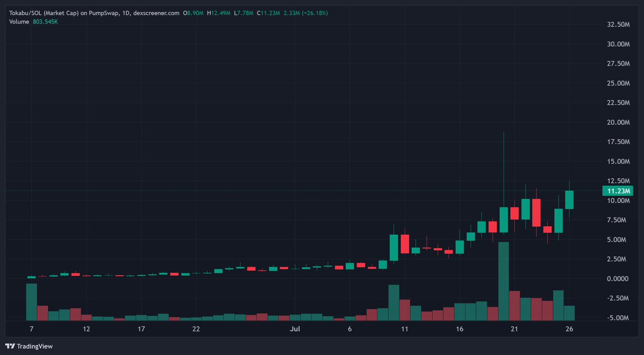Click the date label 6 on time axis
This screenshot has width=644, height=355.
click(x=350, y=329)
